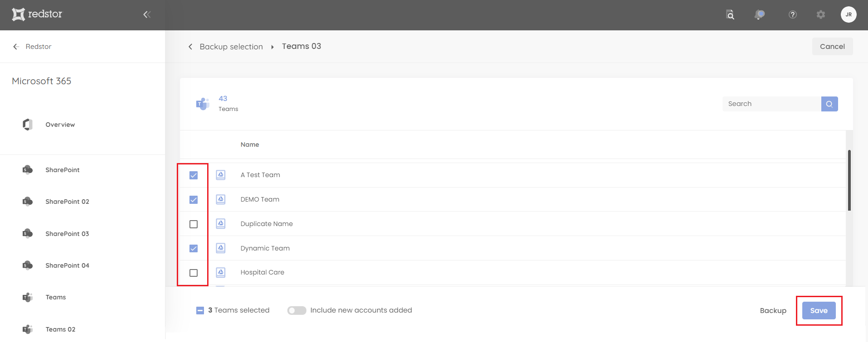Uncheck the Dynamic Team checkbox
Viewport: 868px width, 342px height.
(x=194, y=248)
